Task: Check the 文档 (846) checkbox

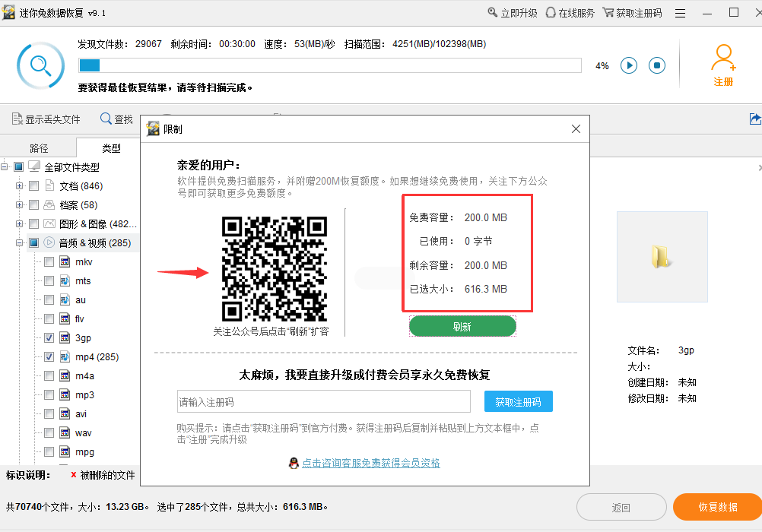Action: point(33,185)
